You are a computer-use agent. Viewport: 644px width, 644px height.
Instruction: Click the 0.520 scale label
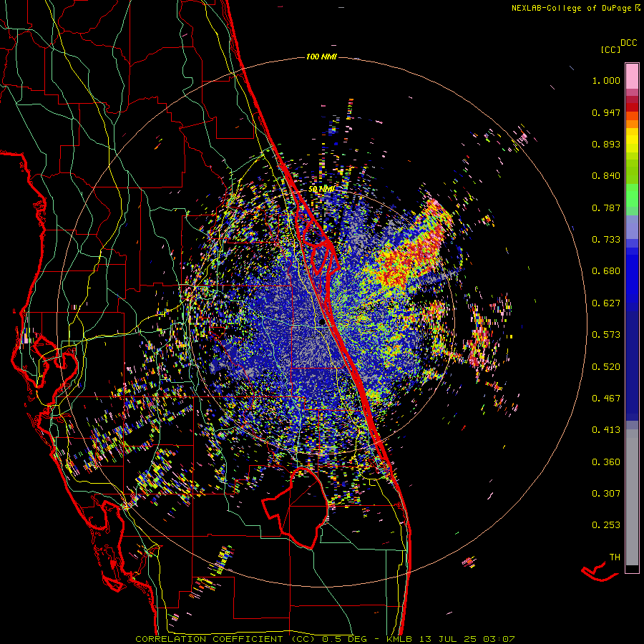[x=606, y=367]
